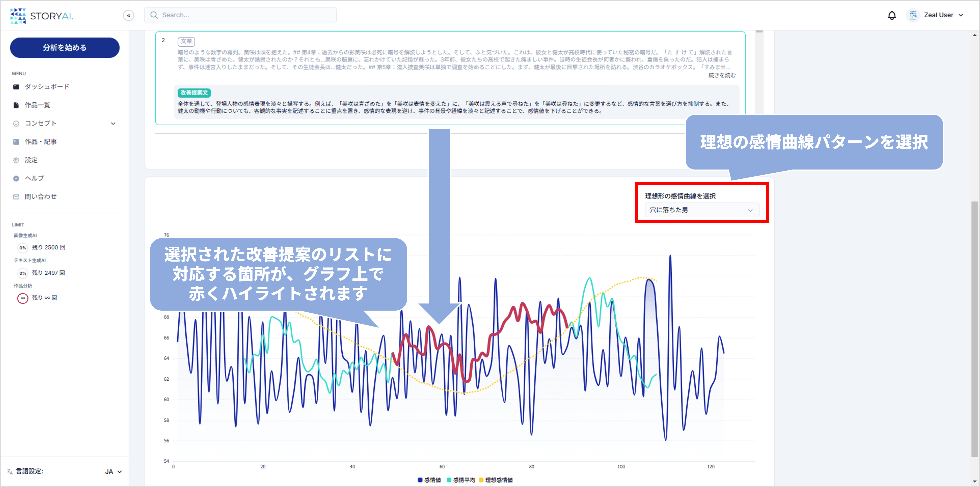Click the 理想形の感情曲線を選択 label
Image resolution: width=980 pixels, height=487 pixels.
[x=680, y=196]
